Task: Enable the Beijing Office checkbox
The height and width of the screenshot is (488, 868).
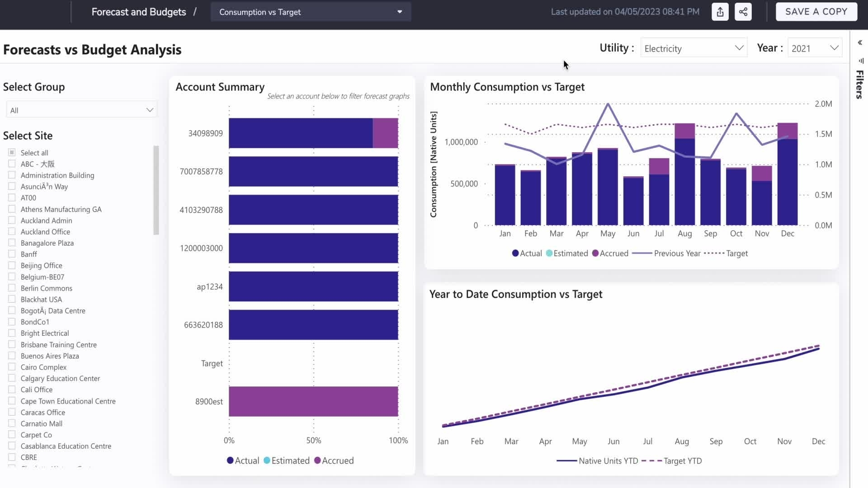Action: pos(11,265)
